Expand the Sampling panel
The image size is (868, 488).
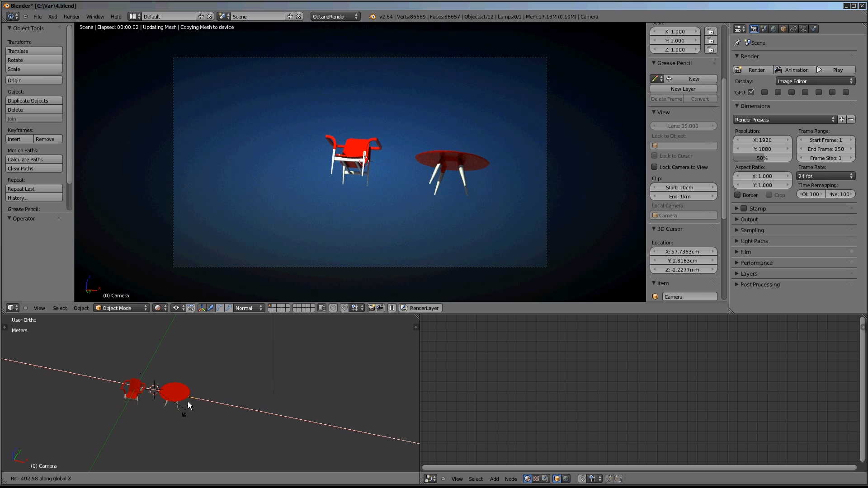752,230
